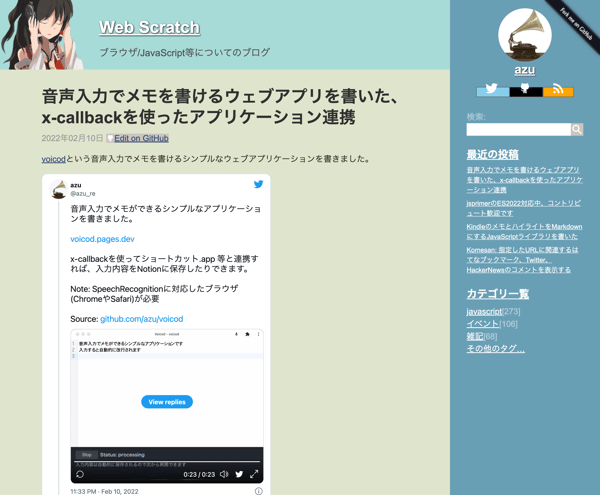
Task: Click the azu author name link
Action: click(525, 70)
